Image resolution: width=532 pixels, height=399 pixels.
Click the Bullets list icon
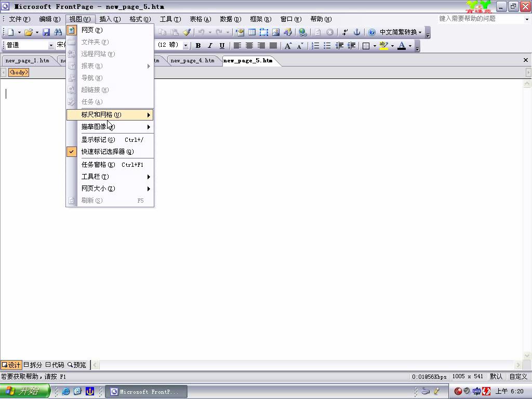click(327, 46)
